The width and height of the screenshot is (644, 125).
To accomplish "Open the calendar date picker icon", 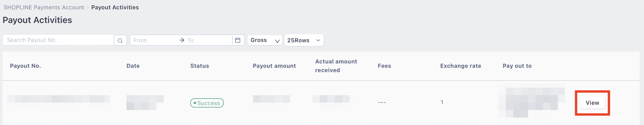I will [x=238, y=40].
